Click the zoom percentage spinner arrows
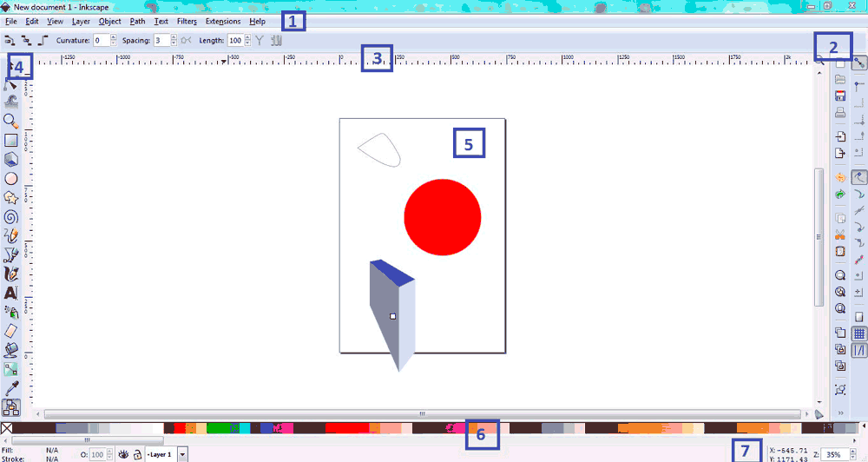This screenshot has width=868, height=462. (852, 454)
